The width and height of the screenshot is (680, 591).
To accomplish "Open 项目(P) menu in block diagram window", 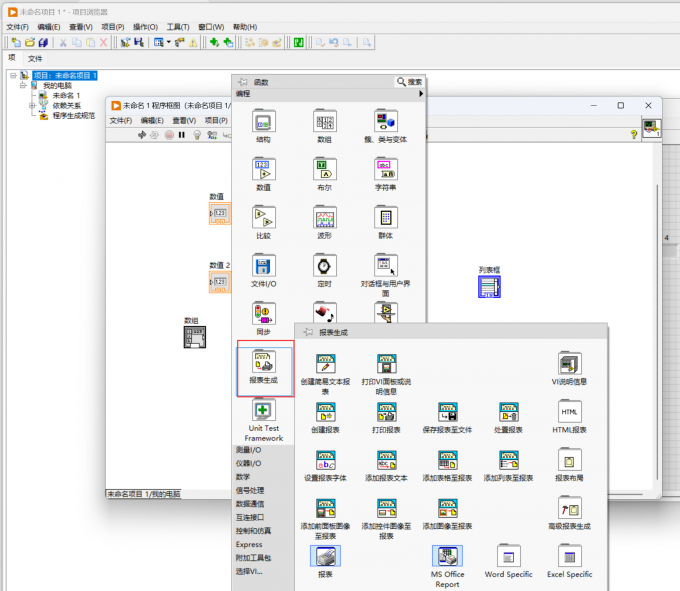I will (x=216, y=121).
